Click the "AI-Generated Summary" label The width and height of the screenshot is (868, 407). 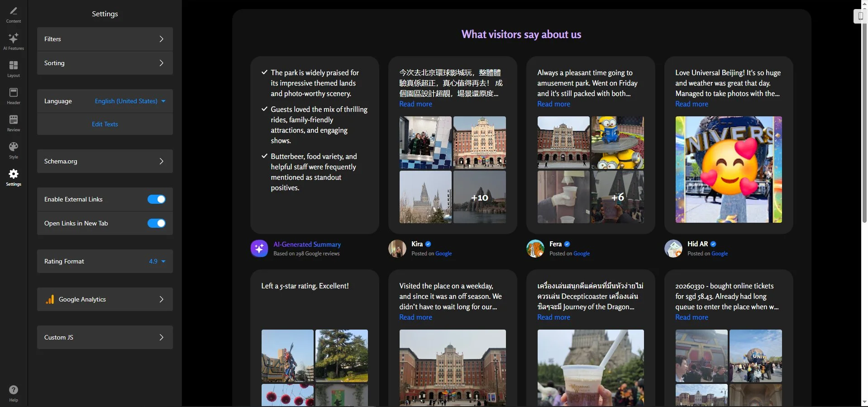pyautogui.click(x=307, y=244)
